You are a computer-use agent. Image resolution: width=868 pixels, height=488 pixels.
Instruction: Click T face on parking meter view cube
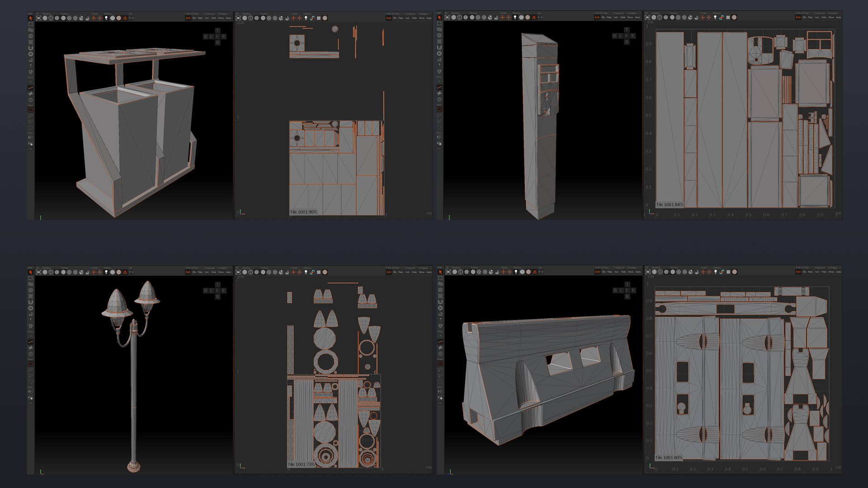(x=626, y=30)
